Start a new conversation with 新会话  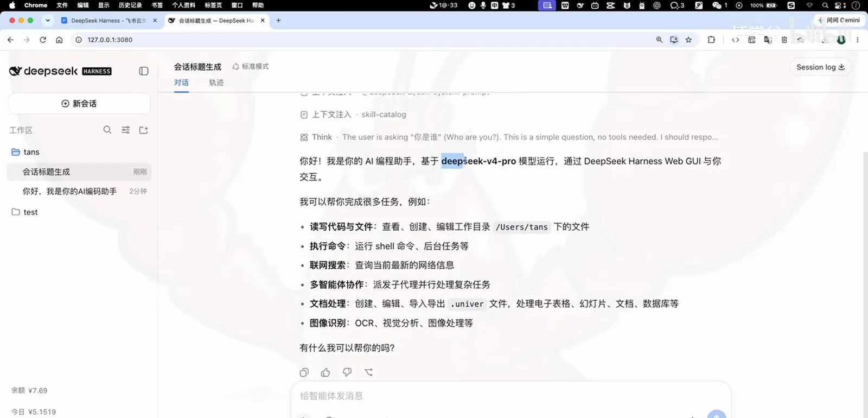click(x=79, y=103)
